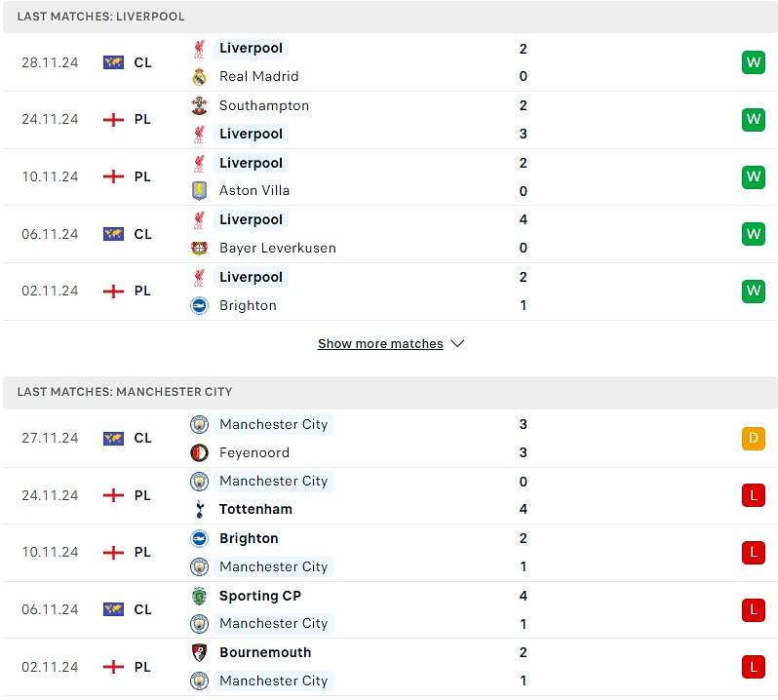Click the Bayer Leverkusen club crest
Screen dimensions: 778x700
200,248
